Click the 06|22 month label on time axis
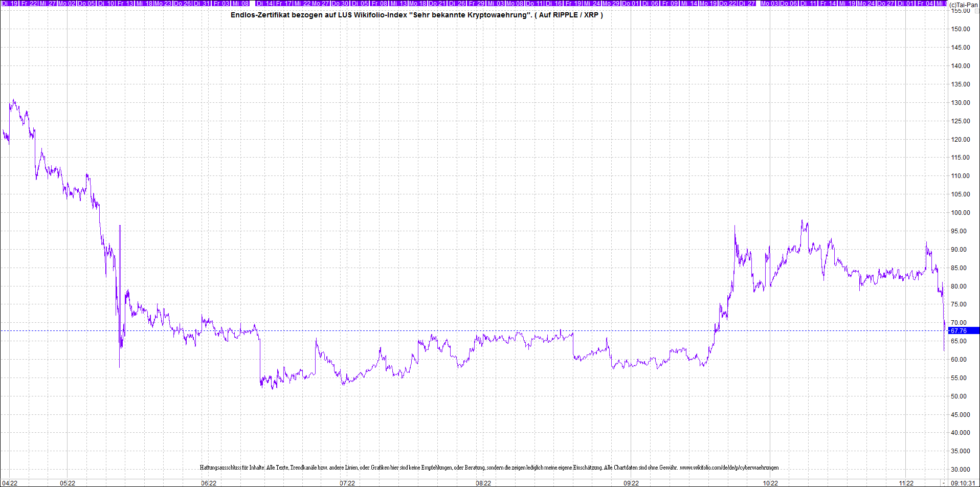 coord(208,483)
